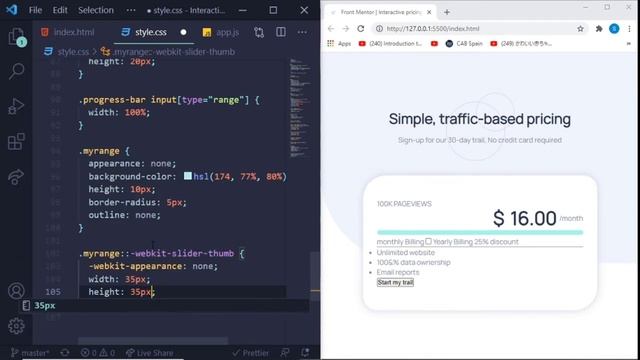Open the Introduction bookmark in bookmarks bar
The image size is (640, 360).
click(390, 43)
